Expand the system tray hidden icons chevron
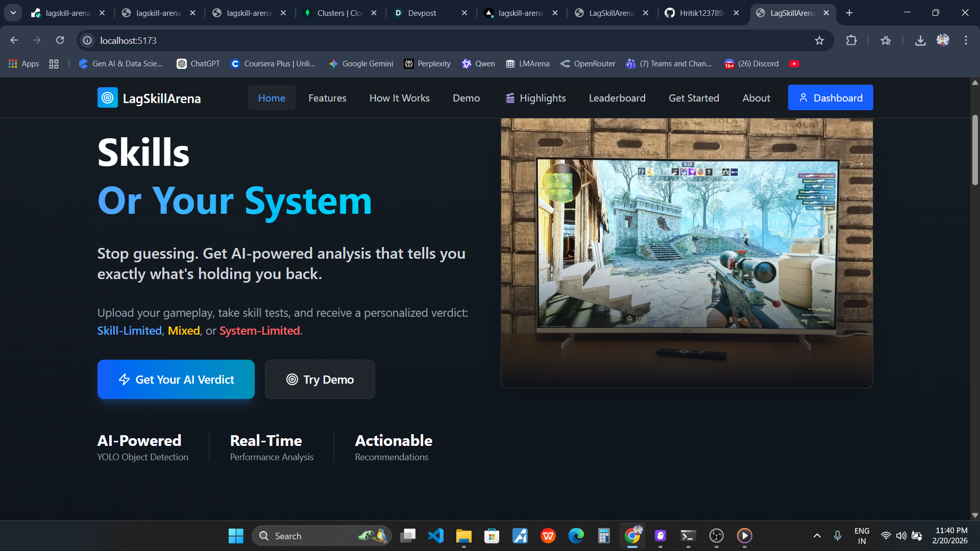This screenshot has height=551, width=980. point(817,536)
